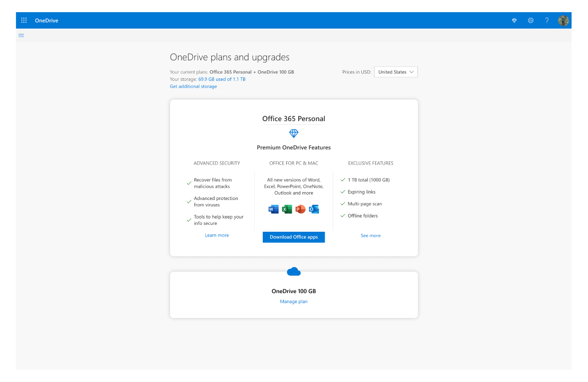
Task: Click the Multi-page scan feature text
Action: 364,204
